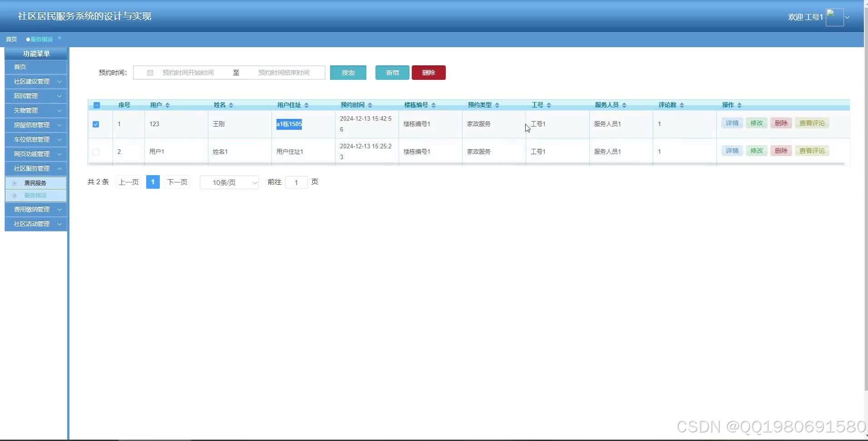
Task: Sort by 预约类型 column arrows
Action: coord(497,105)
